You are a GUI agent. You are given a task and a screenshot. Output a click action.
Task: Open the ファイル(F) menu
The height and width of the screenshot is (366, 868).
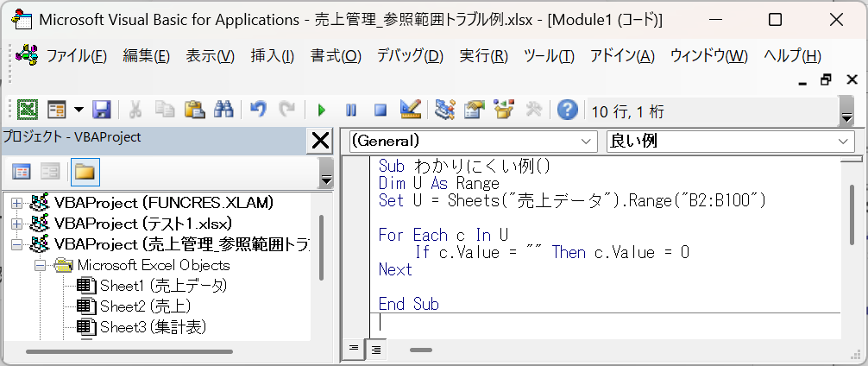(x=77, y=56)
